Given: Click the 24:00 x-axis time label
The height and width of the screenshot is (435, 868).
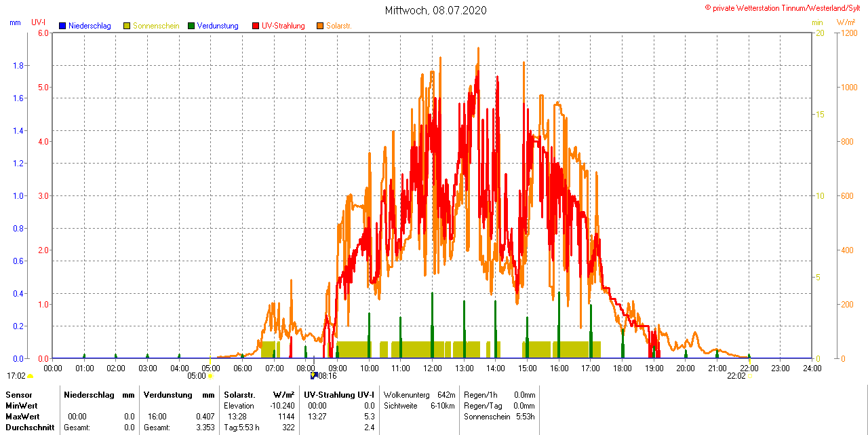Looking at the screenshot, I should click(x=812, y=368).
